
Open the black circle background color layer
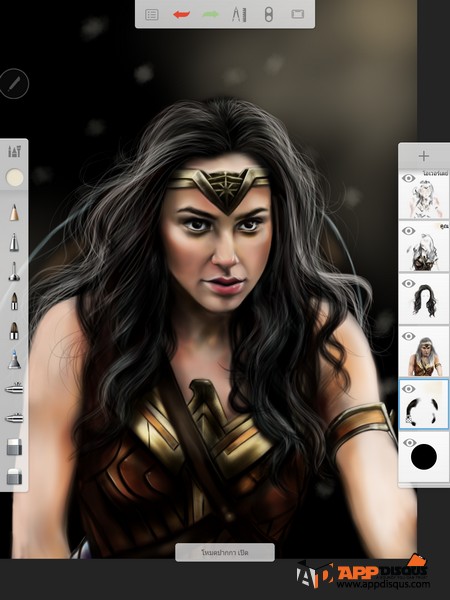point(424,457)
